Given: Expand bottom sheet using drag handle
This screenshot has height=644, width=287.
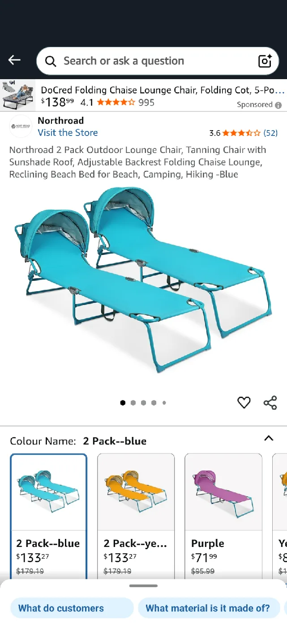Looking at the screenshot, I should [x=143, y=585].
